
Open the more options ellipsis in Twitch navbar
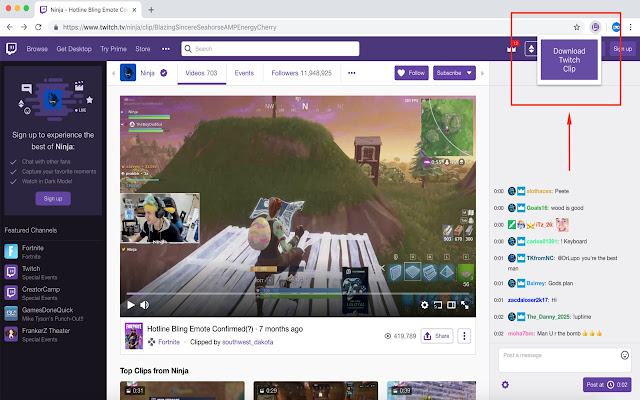coord(166,49)
